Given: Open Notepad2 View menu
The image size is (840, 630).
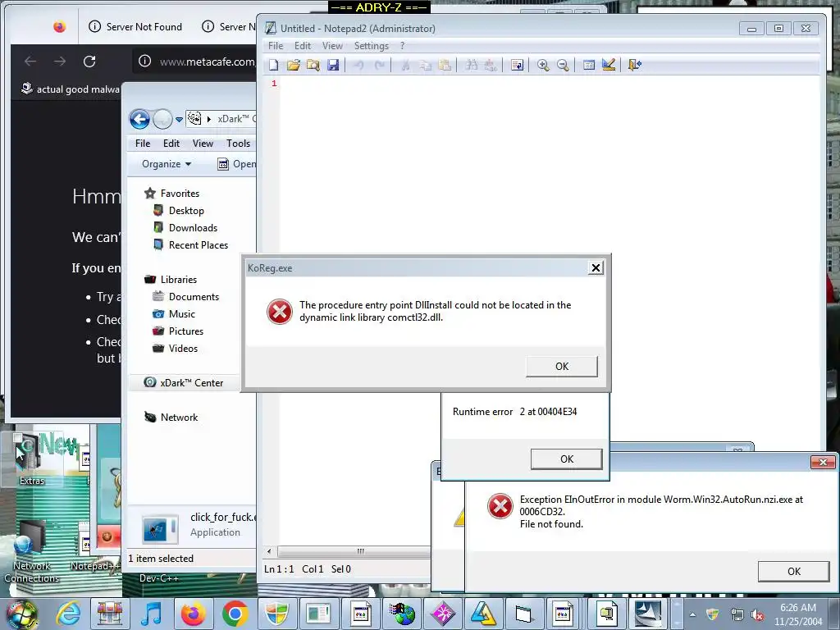Looking at the screenshot, I should coord(332,46).
